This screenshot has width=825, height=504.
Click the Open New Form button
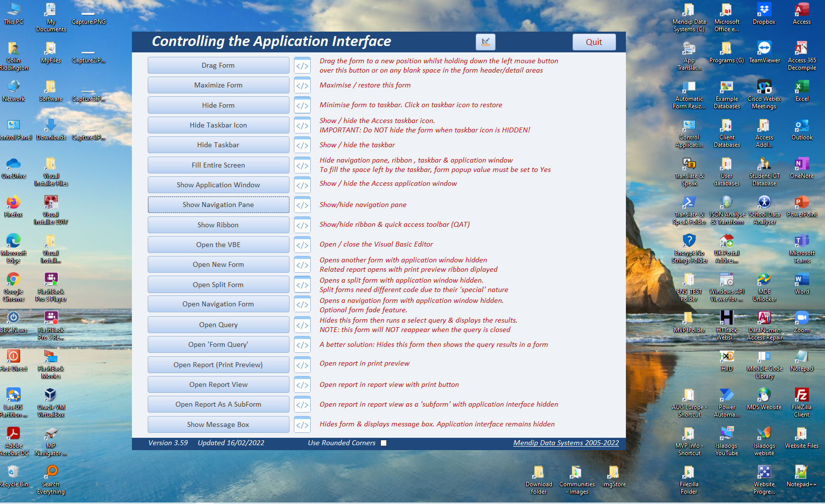pos(218,264)
